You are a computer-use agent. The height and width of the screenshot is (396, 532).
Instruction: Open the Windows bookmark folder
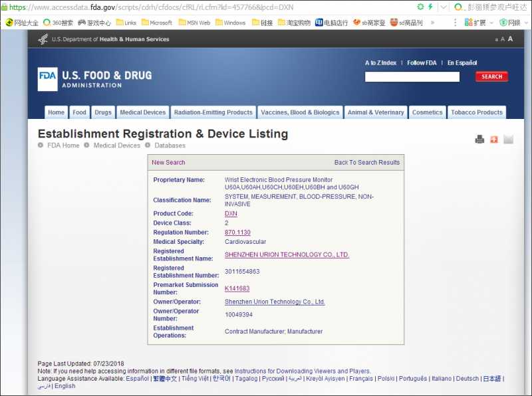(230, 23)
